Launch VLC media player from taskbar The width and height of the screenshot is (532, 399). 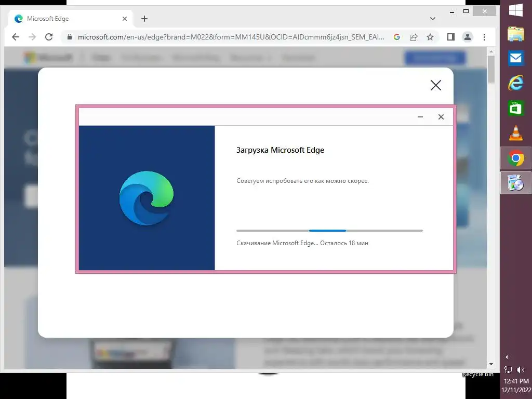pyautogui.click(x=516, y=132)
